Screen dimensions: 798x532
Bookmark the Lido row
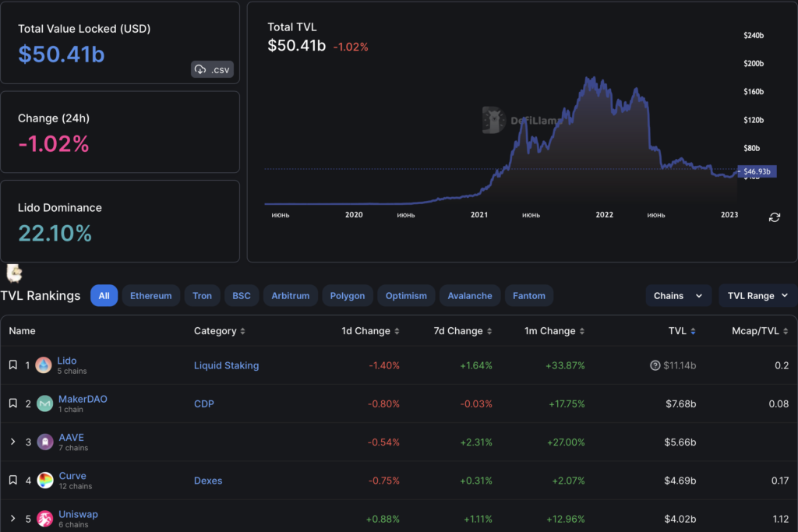(13, 365)
